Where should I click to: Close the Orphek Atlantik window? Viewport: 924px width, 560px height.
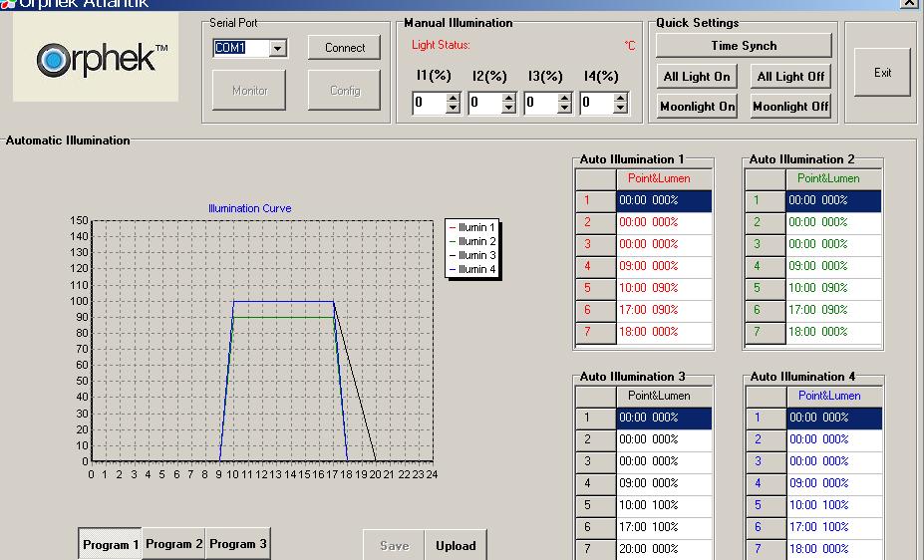(x=908, y=4)
